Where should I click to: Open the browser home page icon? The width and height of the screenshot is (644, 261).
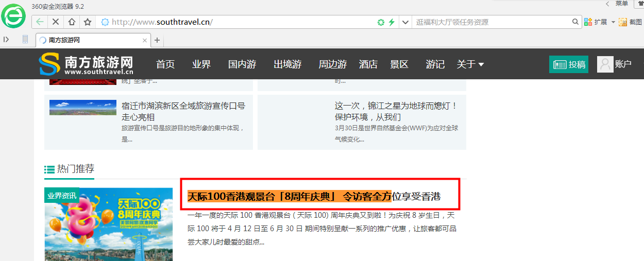[x=72, y=22]
